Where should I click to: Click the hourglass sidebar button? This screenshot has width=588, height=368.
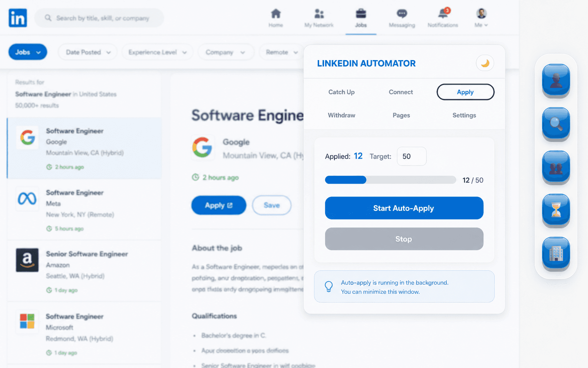(556, 210)
